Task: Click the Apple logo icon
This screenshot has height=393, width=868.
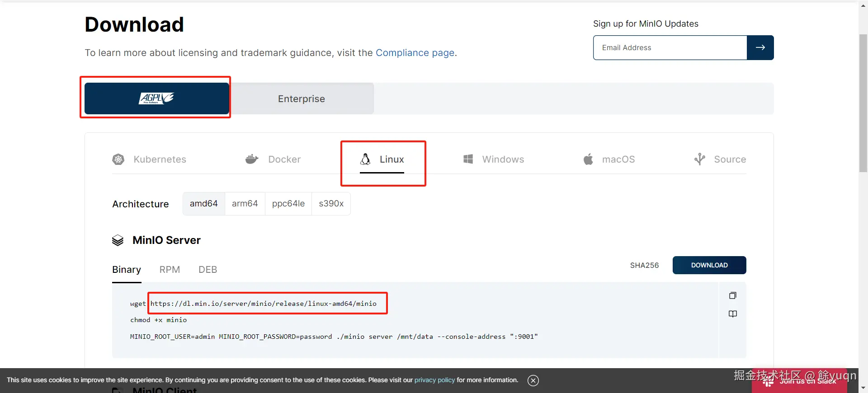Action: click(x=588, y=159)
